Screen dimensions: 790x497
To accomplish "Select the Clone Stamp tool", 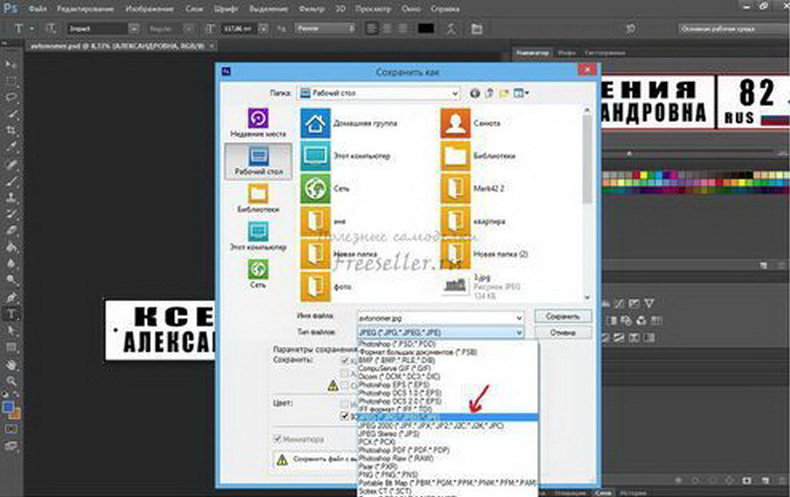I will pyautogui.click(x=11, y=197).
